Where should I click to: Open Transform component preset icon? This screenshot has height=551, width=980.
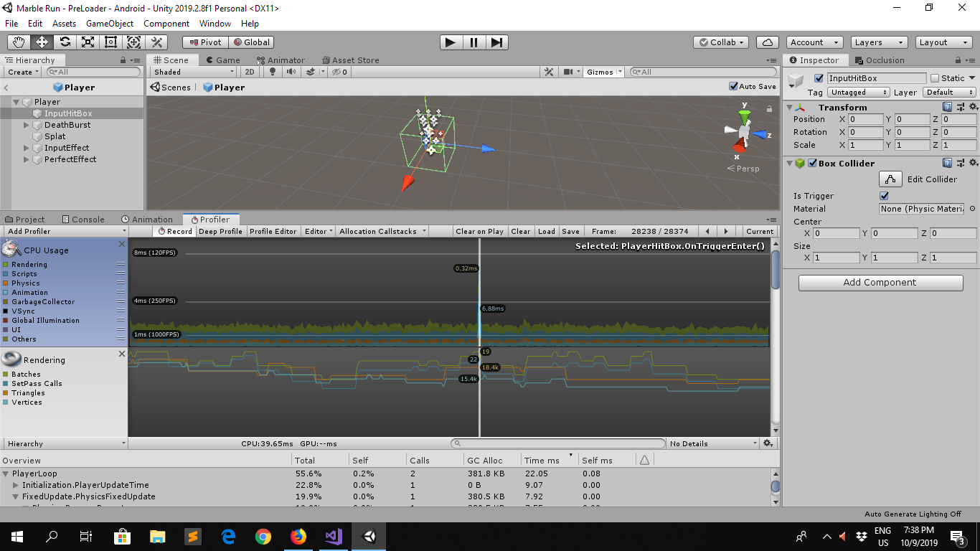click(961, 107)
